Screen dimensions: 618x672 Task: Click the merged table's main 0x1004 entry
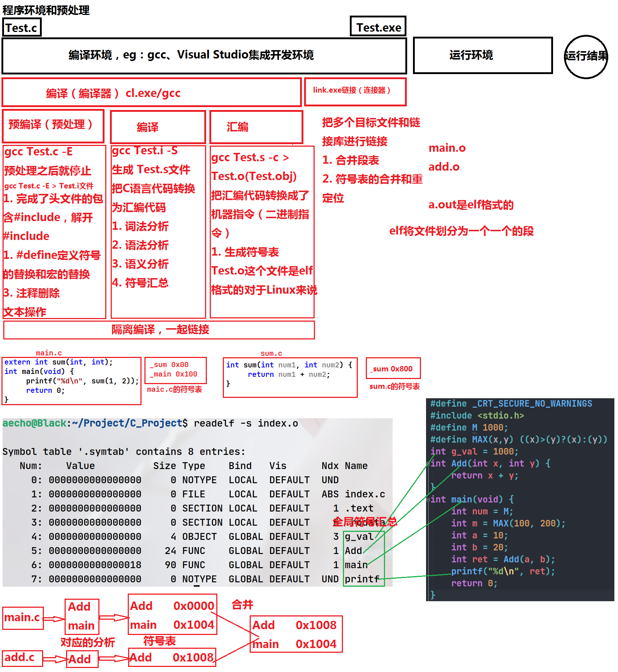coord(295,644)
